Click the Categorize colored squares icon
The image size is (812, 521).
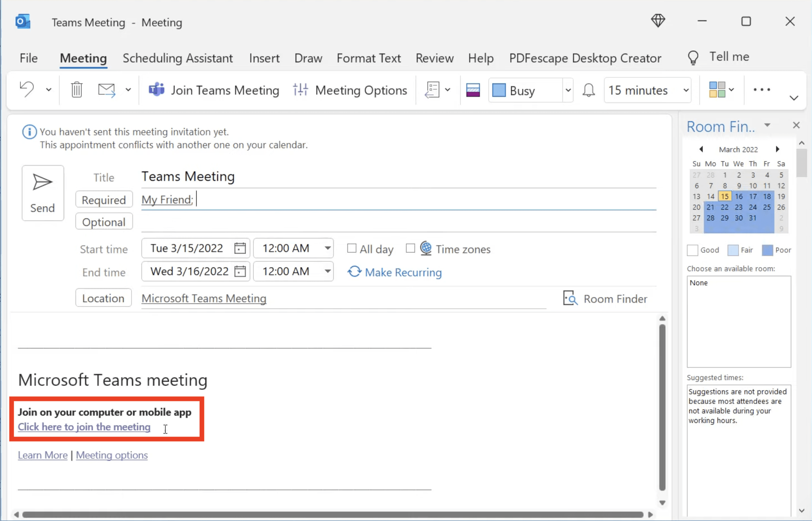(717, 90)
